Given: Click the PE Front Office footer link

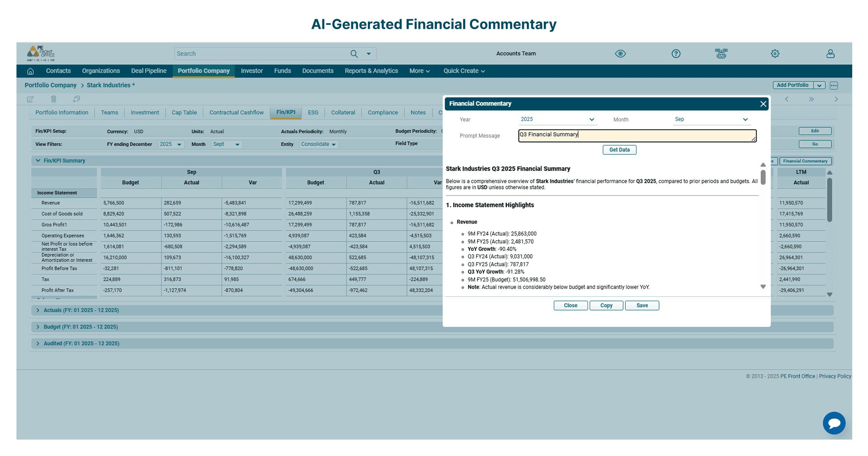Looking at the screenshot, I should 797,376.
